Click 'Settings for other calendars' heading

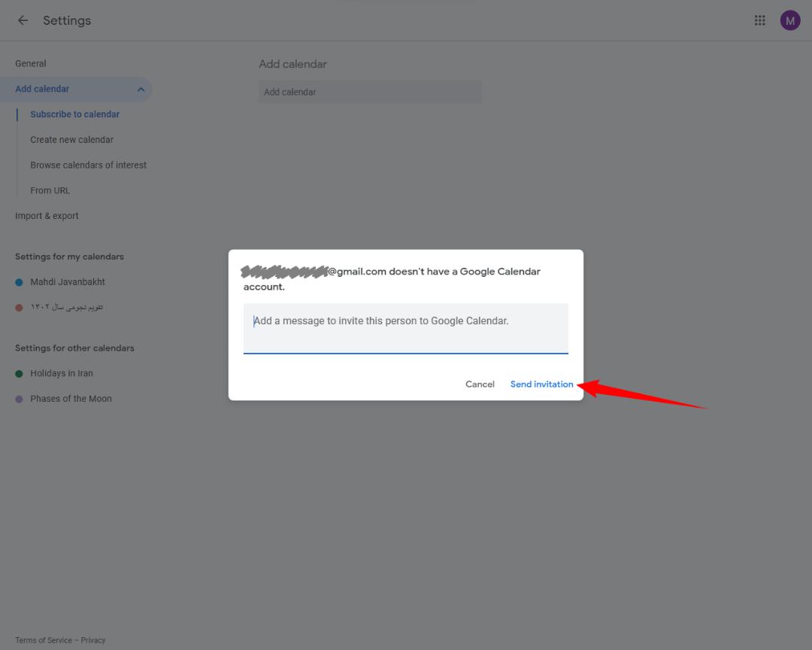pos(74,348)
